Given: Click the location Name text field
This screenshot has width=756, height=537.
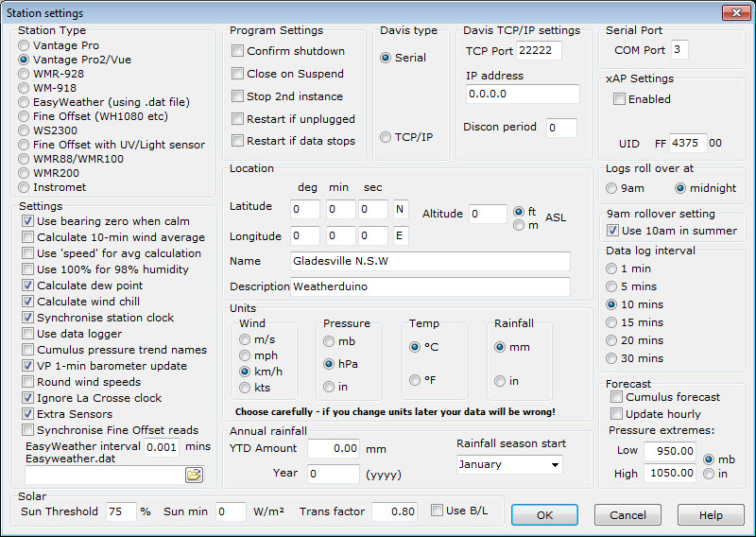Looking at the screenshot, I should click(430, 261).
